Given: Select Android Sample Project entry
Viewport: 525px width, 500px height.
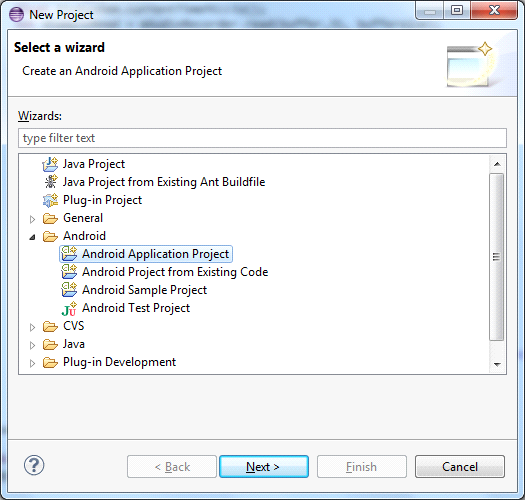Looking at the screenshot, I should point(144,290).
